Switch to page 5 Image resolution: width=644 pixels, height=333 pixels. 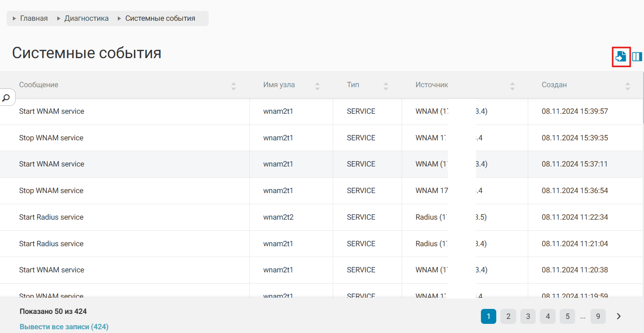click(x=567, y=316)
